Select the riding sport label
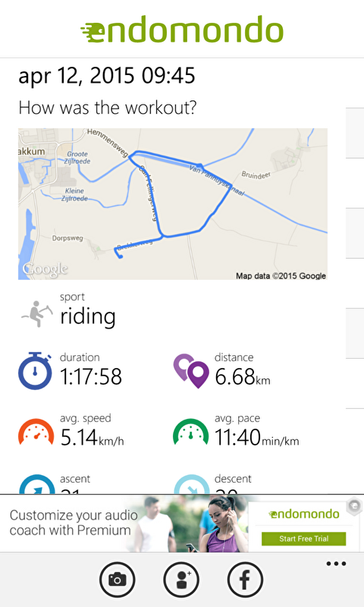The height and width of the screenshot is (607, 364). [88, 316]
